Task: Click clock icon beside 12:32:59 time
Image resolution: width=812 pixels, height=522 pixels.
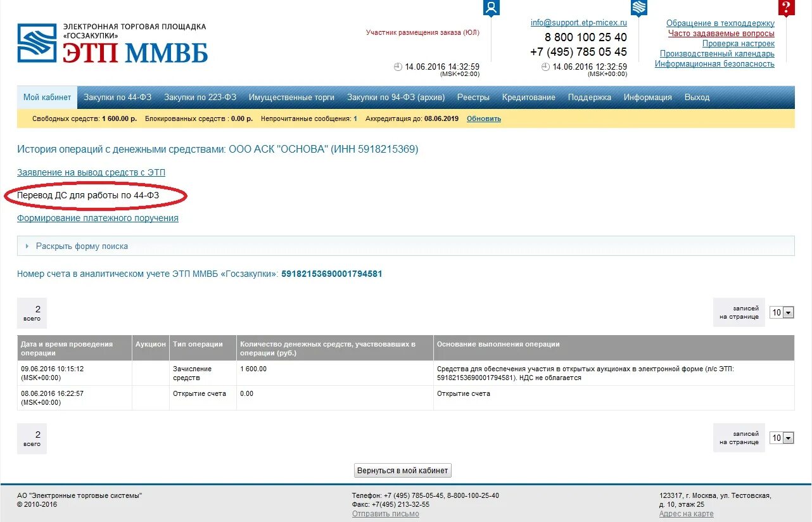Action: 545,67
